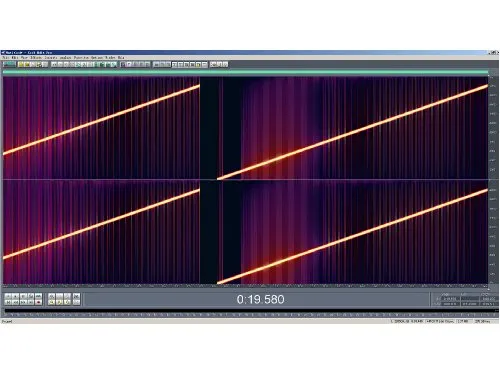Click the red Record button in transport

pyautogui.click(x=38, y=303)
